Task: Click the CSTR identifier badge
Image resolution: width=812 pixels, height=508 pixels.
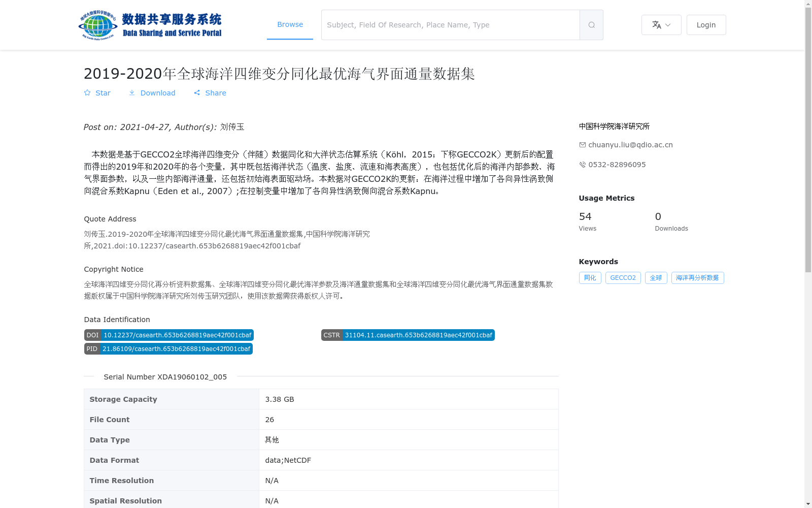Action: 408,335
